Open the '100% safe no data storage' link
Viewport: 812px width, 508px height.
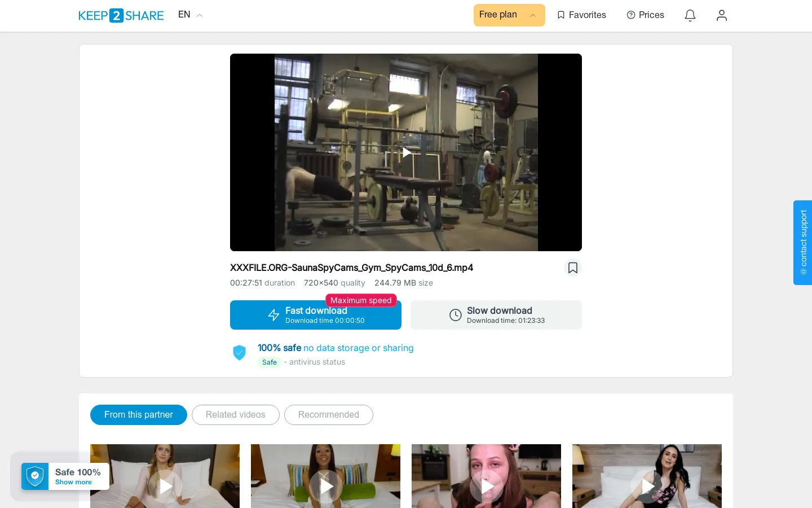pyautogui.click(x=336, y=348)
